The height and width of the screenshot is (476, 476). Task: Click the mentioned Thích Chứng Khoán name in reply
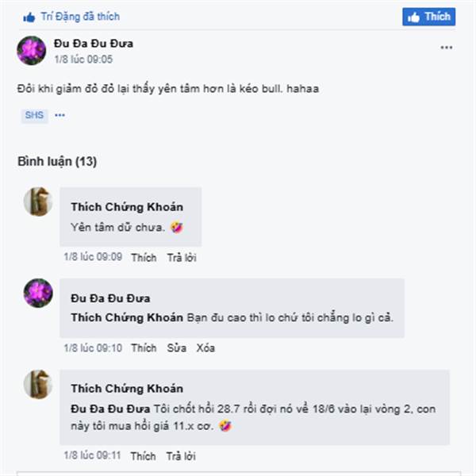[x=127, y=317]
